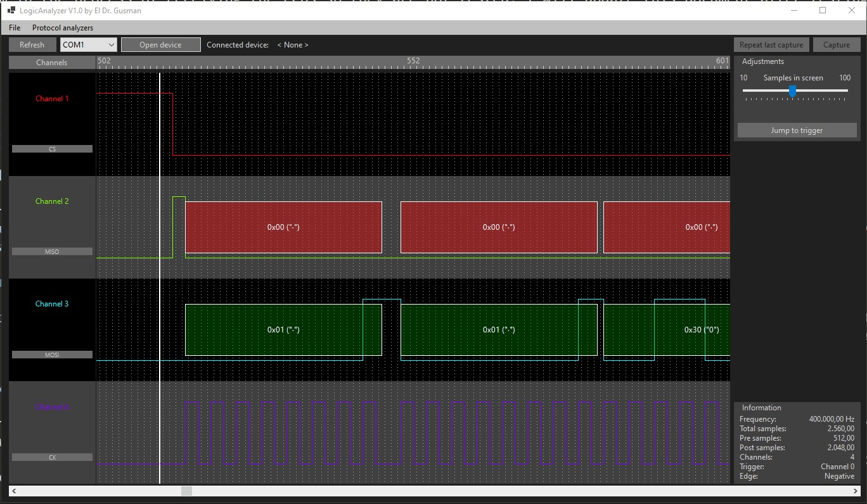This screenshot has height=504, width=867.
Task: Open the Protocol analyzers menu
Action: (62, 28)
